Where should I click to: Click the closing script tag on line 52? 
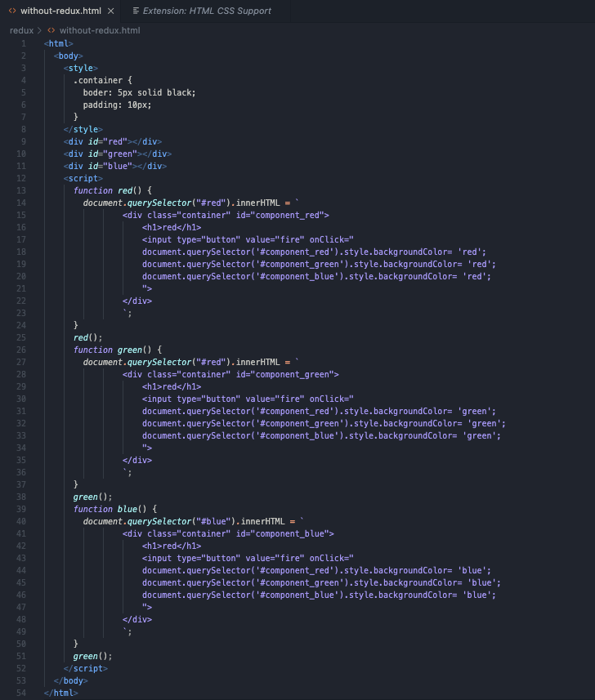85,668
